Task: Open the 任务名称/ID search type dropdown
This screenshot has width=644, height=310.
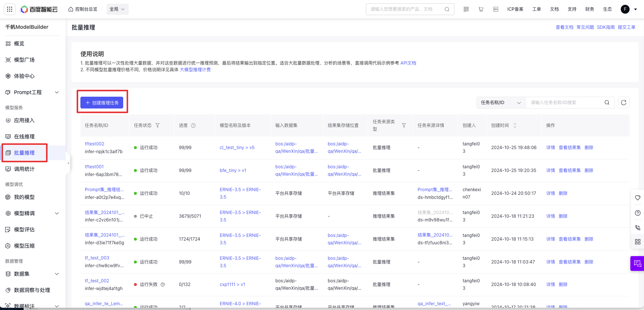Action: coord(501,103)
